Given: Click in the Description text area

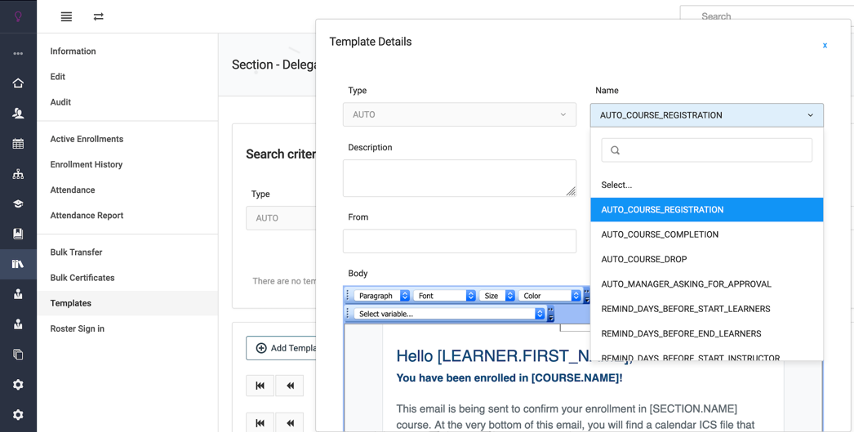Looking at the screenshot, I should click(459, 178).
